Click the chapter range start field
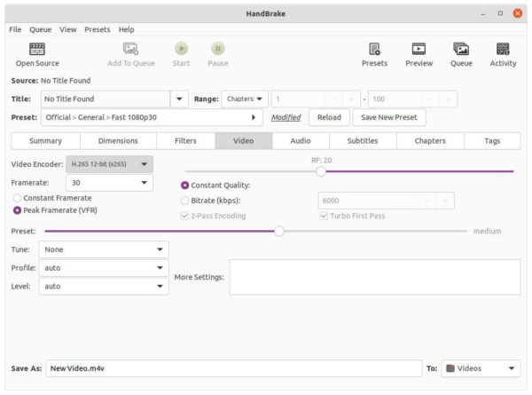 pos(298,99)
